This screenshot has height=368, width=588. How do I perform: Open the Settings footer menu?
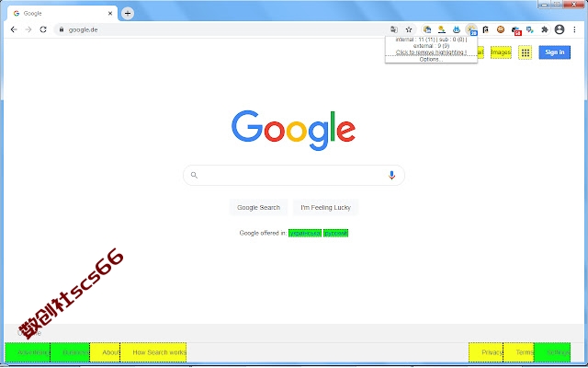pyautogui.click(x=552, y=352)
